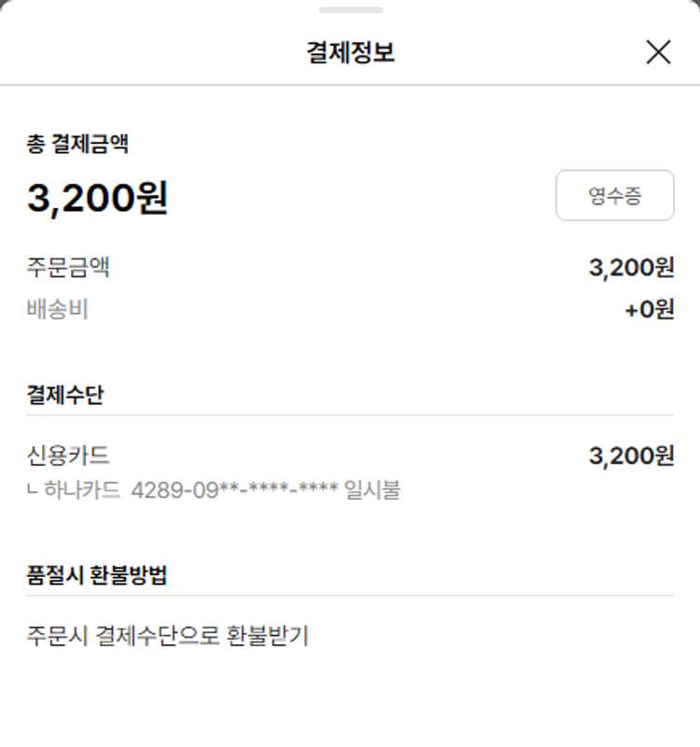
Task: Click the large bold 3,200원 total amount
Action: (x=97, y=197)
